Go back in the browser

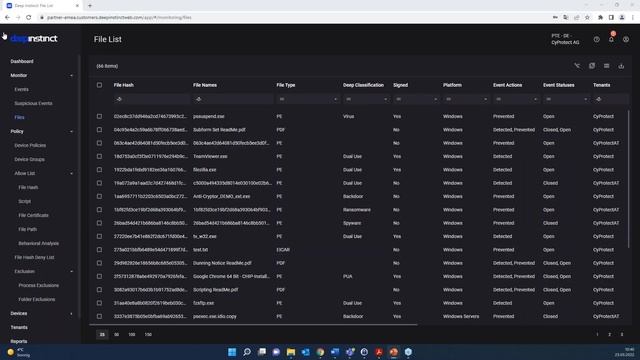[x=7, y=18]
